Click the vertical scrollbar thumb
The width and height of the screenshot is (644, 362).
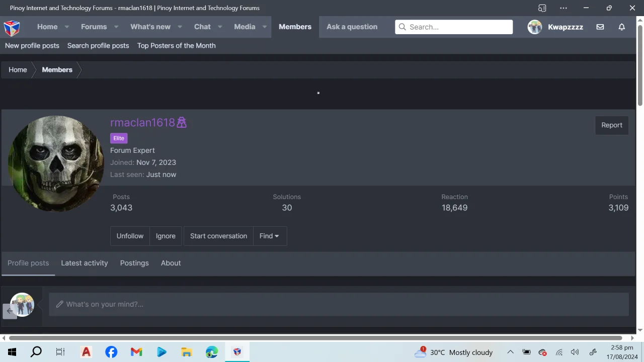point(640,64)
